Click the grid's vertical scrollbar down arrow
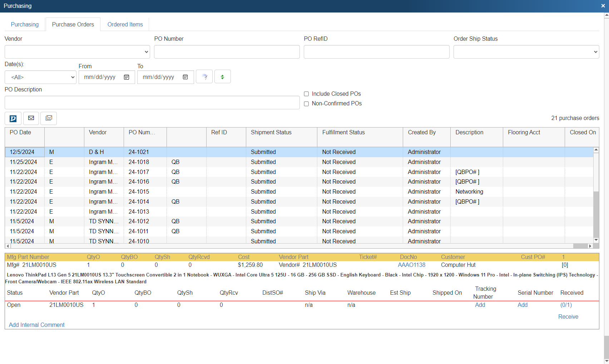Image resolution: width=609 pixels, height=364 pixels. [x=596, y=240]
